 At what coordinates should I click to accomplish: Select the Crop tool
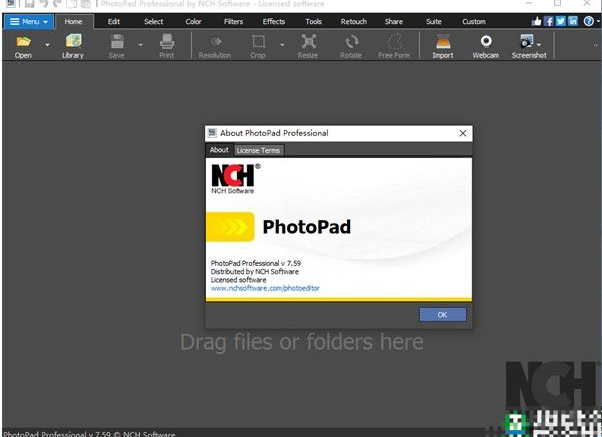coord(258,46)
